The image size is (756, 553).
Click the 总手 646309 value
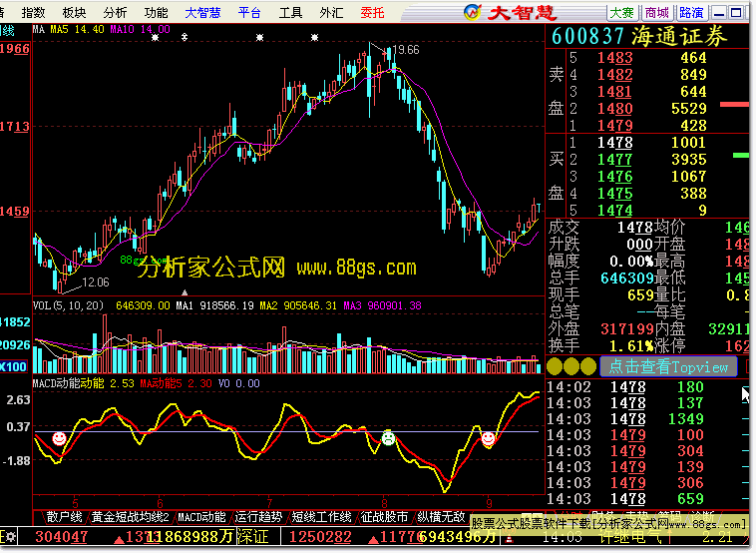point(626,278)
